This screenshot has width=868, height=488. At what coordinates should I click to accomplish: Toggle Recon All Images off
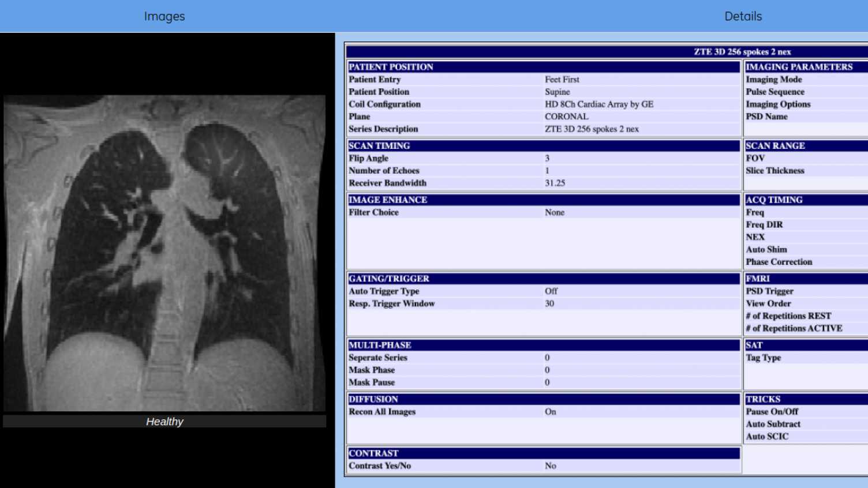pyautogui.click(x=549, y=412)
